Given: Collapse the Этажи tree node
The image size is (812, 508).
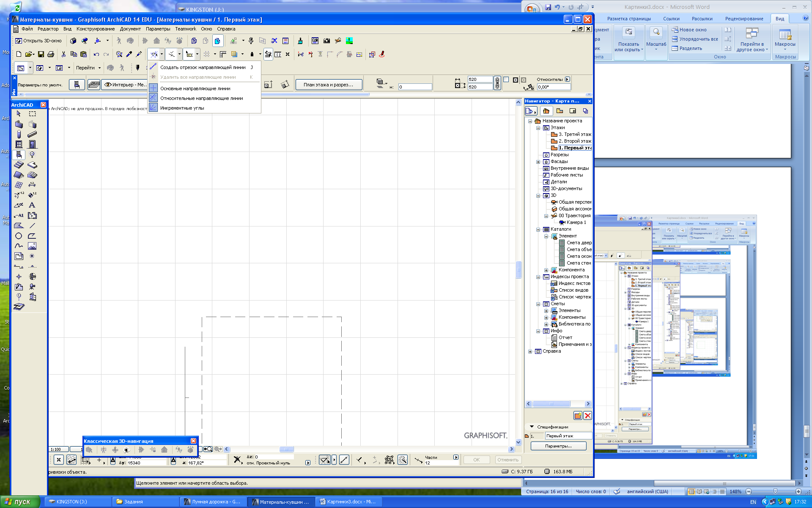Looking at the screenshot, I should click(x=538, y=128).
